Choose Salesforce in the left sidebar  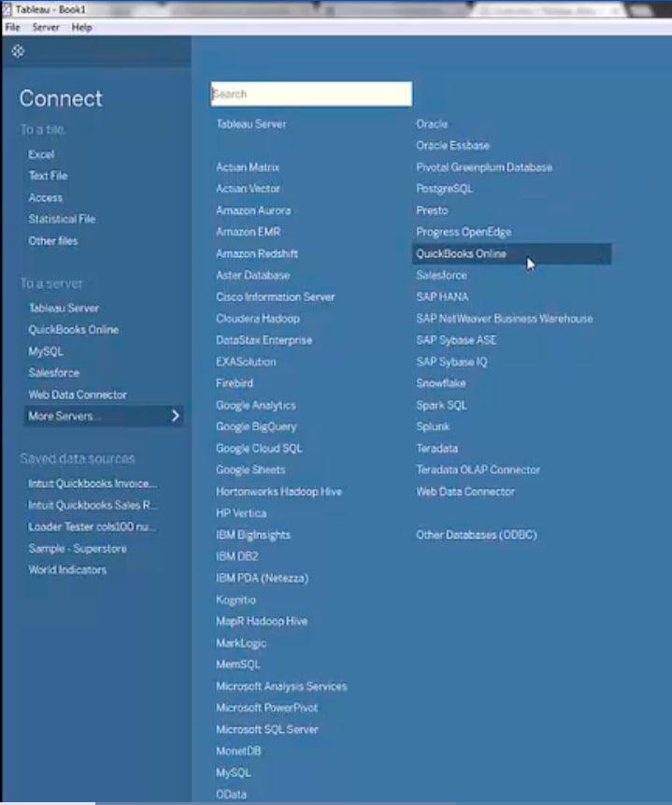click(54, 373)
